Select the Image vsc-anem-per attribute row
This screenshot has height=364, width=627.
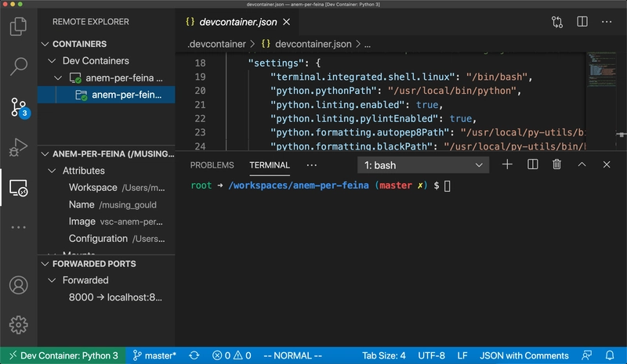107,222
